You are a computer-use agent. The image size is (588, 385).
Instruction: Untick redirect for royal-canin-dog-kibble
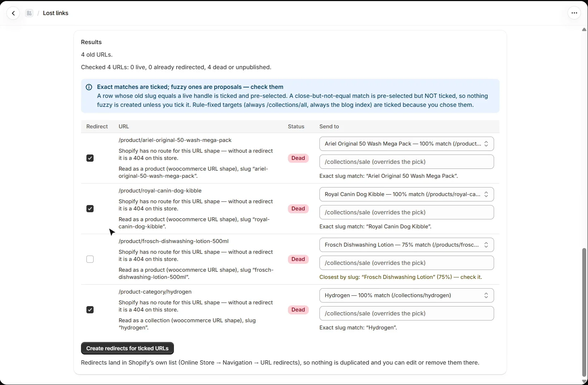coord(90,209)
